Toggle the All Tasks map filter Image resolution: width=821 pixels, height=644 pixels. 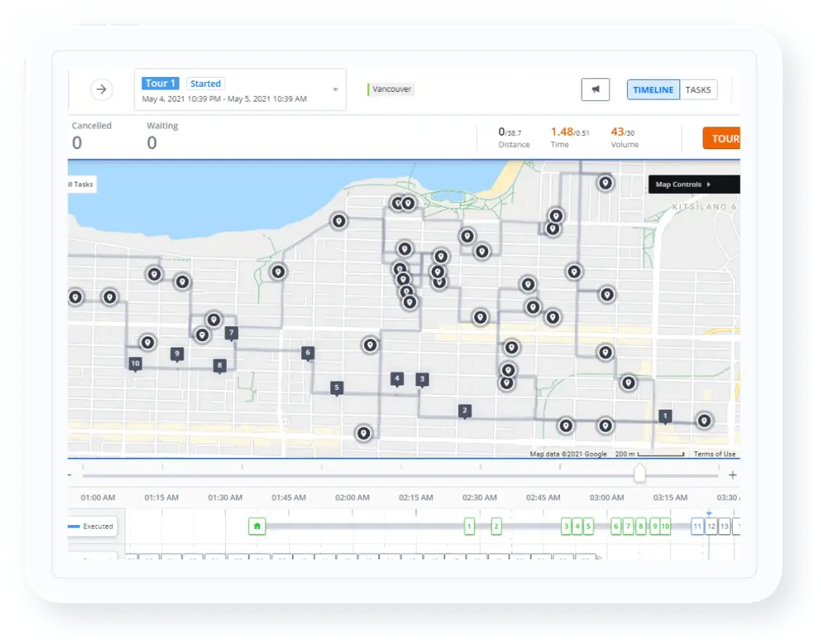[x=81, y=185]
